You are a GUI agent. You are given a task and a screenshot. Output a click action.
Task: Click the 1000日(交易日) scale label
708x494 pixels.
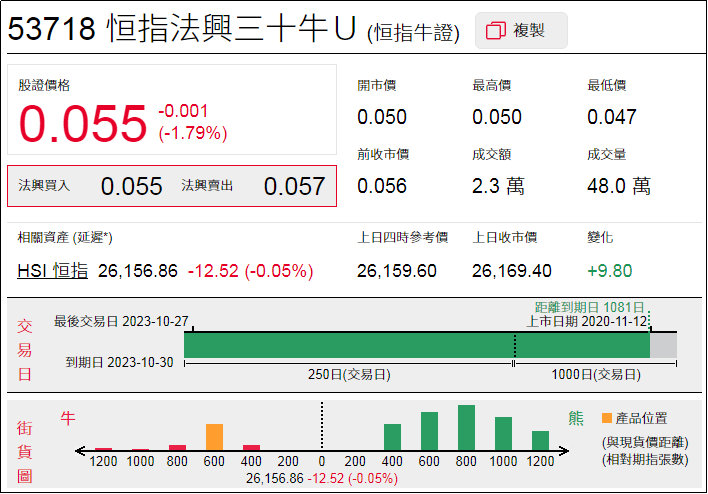tap(596, 374)
